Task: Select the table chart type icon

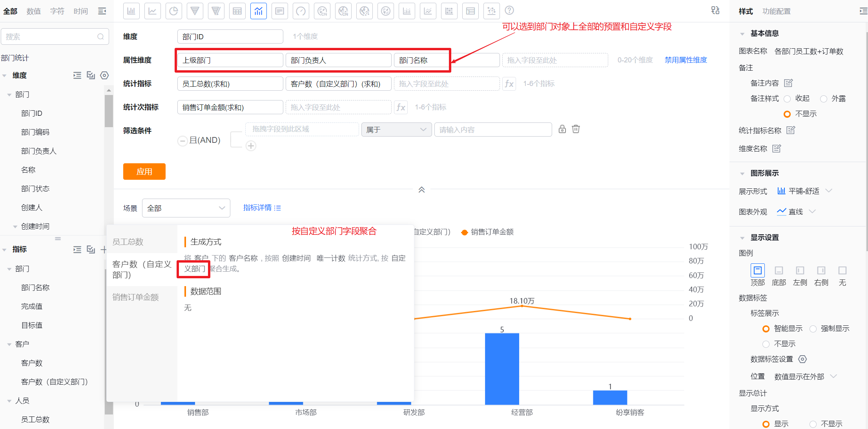Action: tap(237, 11)
